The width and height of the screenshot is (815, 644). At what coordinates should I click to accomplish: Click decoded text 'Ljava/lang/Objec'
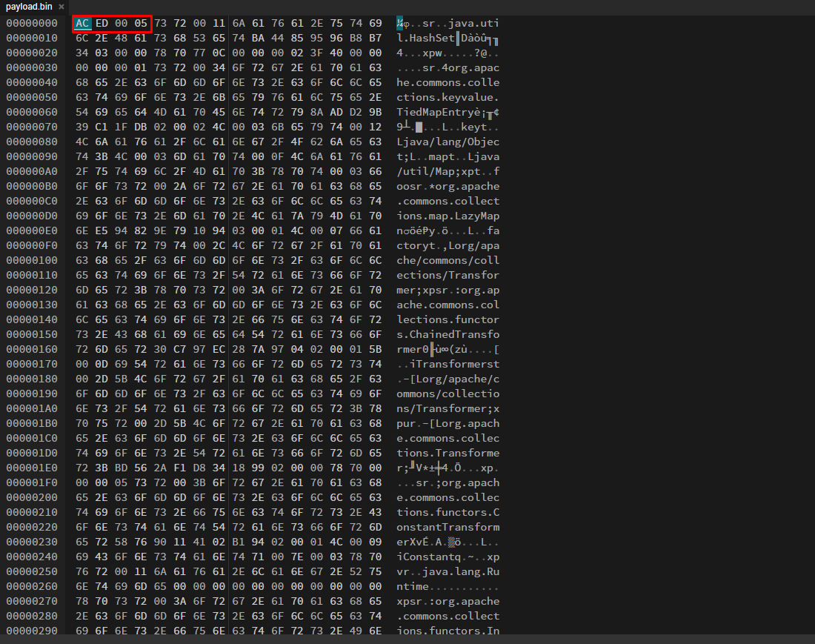[x=448, y=142]
